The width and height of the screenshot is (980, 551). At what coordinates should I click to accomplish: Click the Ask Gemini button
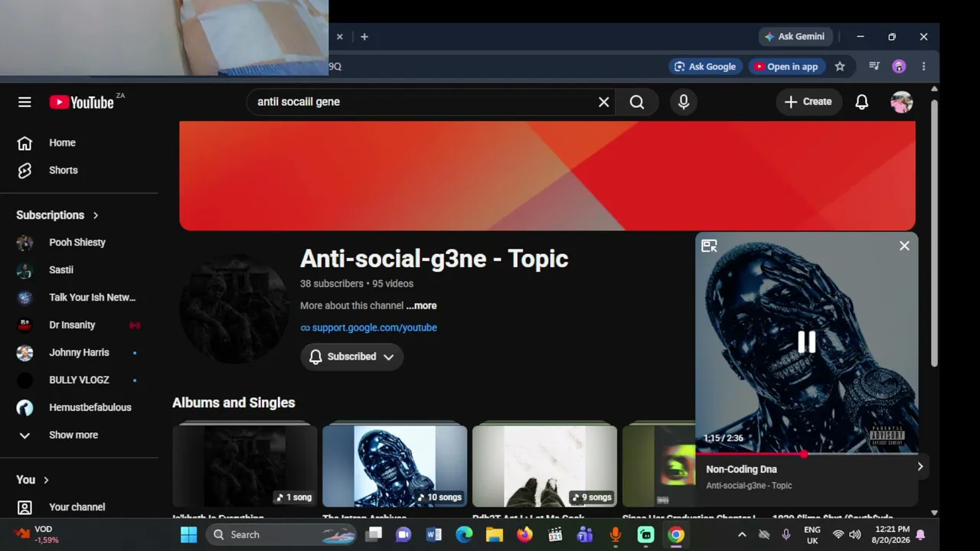point(794,37)
